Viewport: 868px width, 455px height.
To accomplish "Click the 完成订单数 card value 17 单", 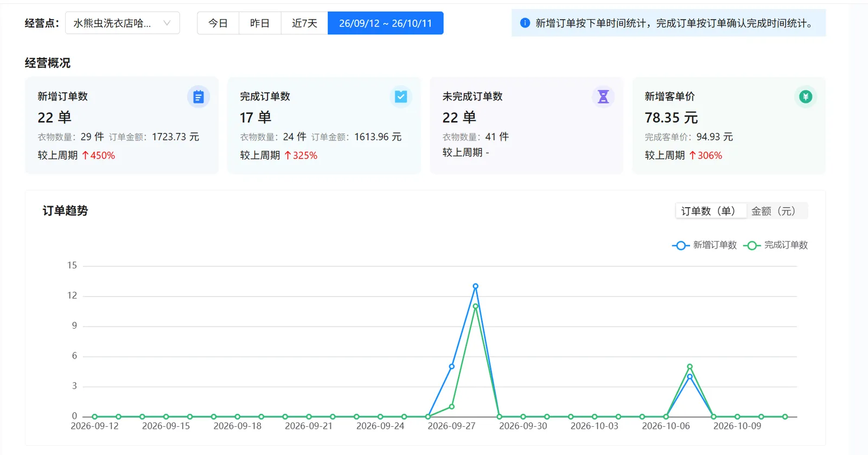I will pos(256,118).
